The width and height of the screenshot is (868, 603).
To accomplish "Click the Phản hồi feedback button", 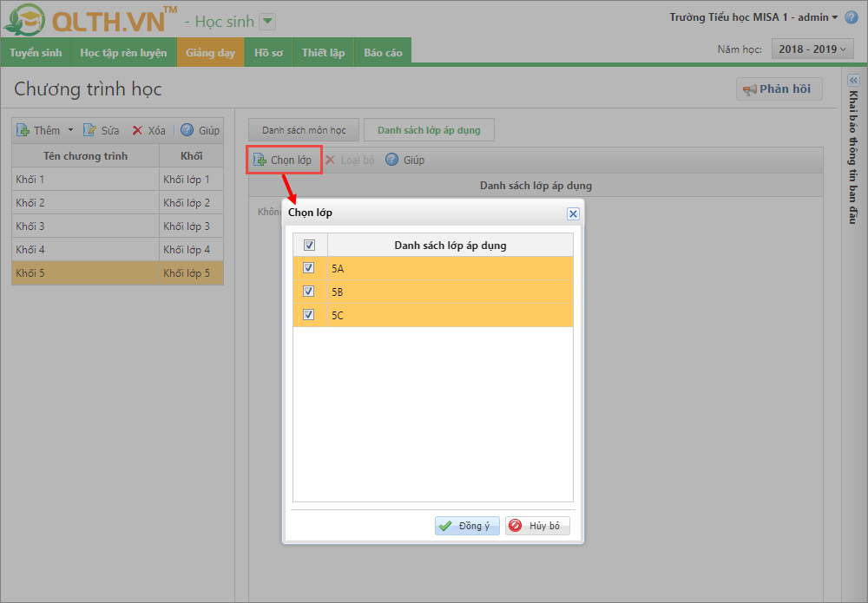I will (779, 89).
